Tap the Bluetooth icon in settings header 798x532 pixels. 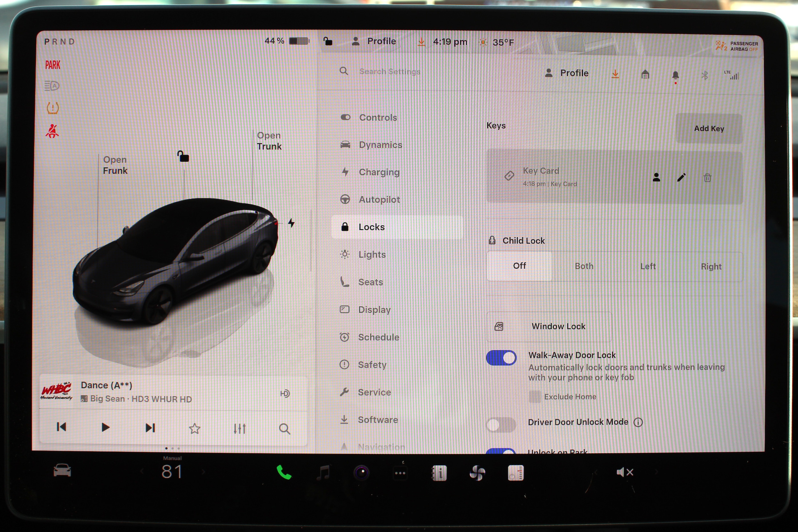(x=705, y=75)
